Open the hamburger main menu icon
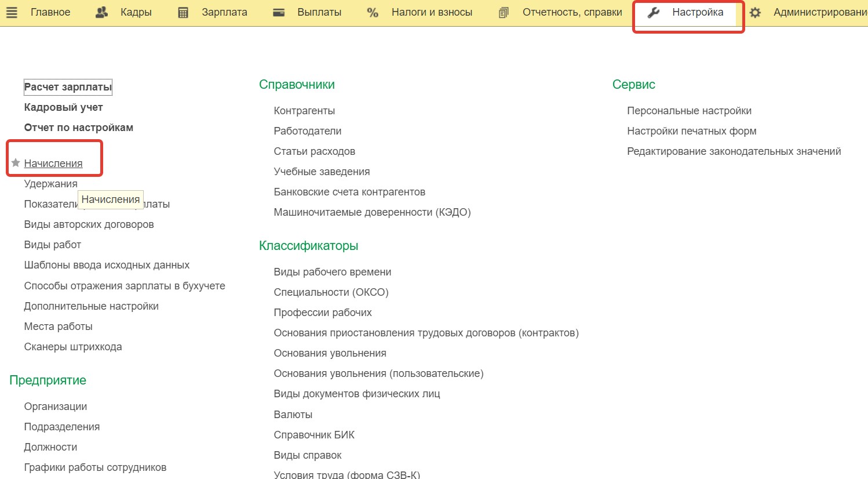868x479 pixels. click(x=11, y=12)
